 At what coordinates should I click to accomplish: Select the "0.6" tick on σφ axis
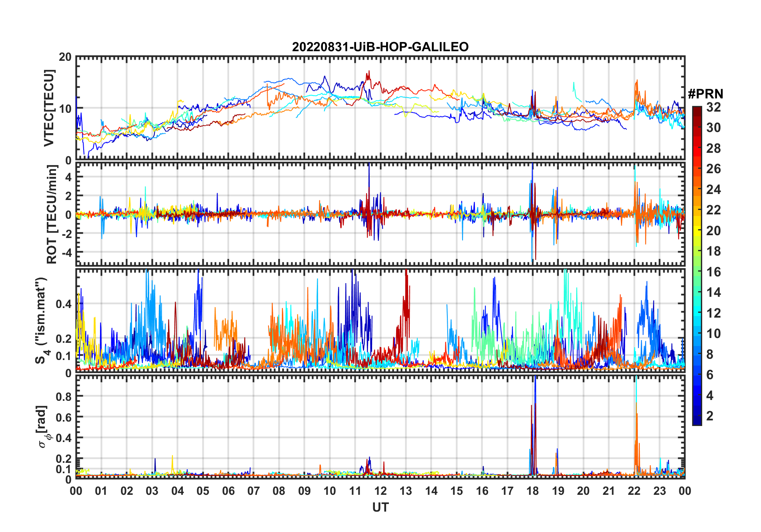click(x=64, y=417)
